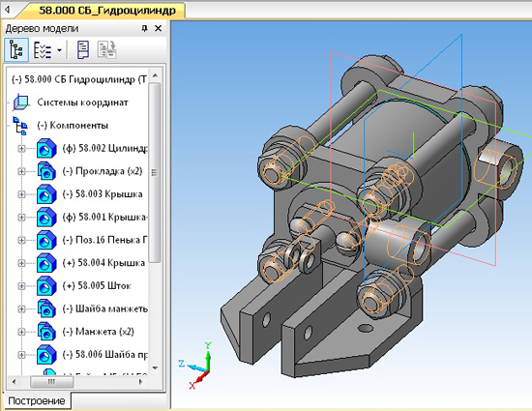Click the 58.002 Цилиндр part icon
532x411 pixels.
pos(46,148)
